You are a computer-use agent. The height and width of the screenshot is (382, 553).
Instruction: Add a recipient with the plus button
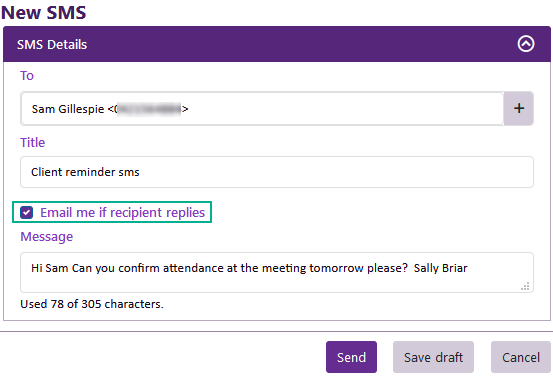click(x=518, y=108)
